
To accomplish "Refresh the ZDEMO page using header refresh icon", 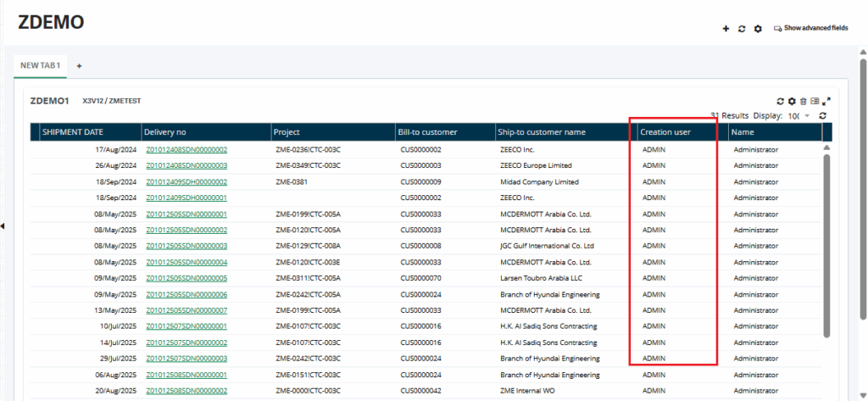I will [742, 28].
